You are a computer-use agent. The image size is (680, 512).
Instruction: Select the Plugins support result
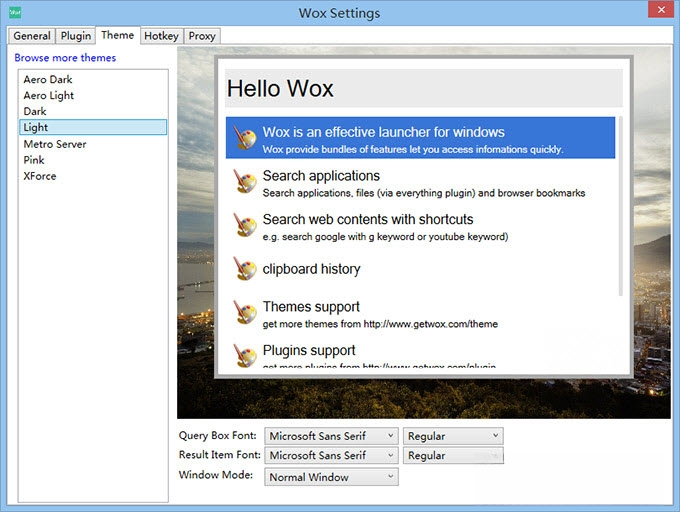[420, 352]
